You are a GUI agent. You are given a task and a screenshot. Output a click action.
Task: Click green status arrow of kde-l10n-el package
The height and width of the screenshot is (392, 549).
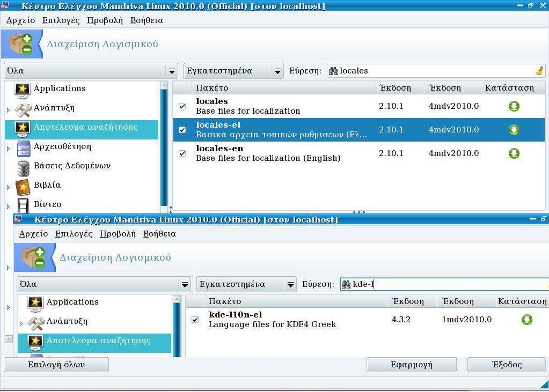pos(526,320)
